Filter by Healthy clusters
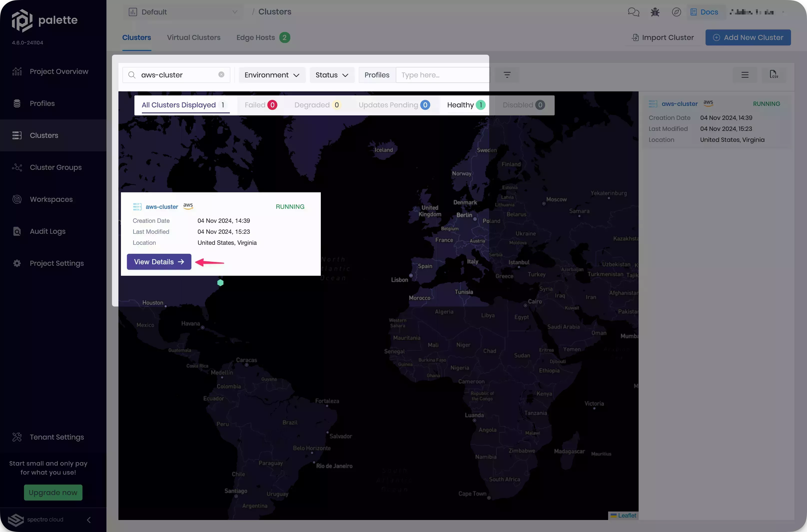 pyautogui.click(x=466, y=105)
